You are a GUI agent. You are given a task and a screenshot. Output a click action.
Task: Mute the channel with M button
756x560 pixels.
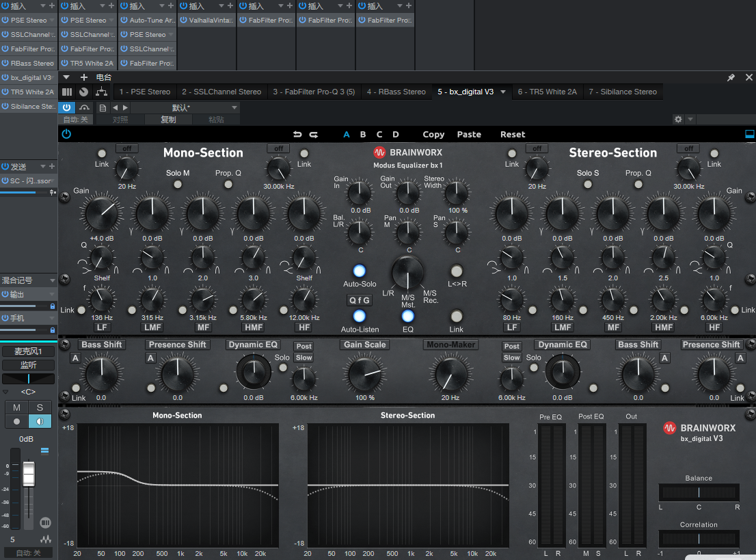point(17,408)
